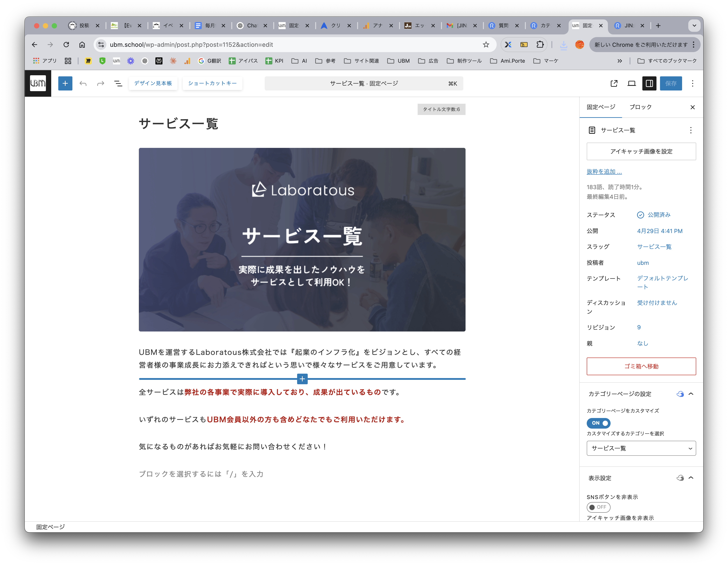The width and height of the screenshot is (728, 565).
Task: Edit publish date 4月29日 4:41 PM
Action: (660, 231)
